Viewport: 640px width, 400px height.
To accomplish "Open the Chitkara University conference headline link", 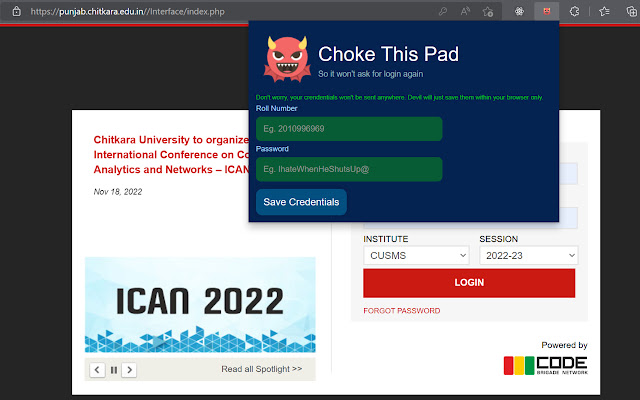I will (x=171, y=155).
